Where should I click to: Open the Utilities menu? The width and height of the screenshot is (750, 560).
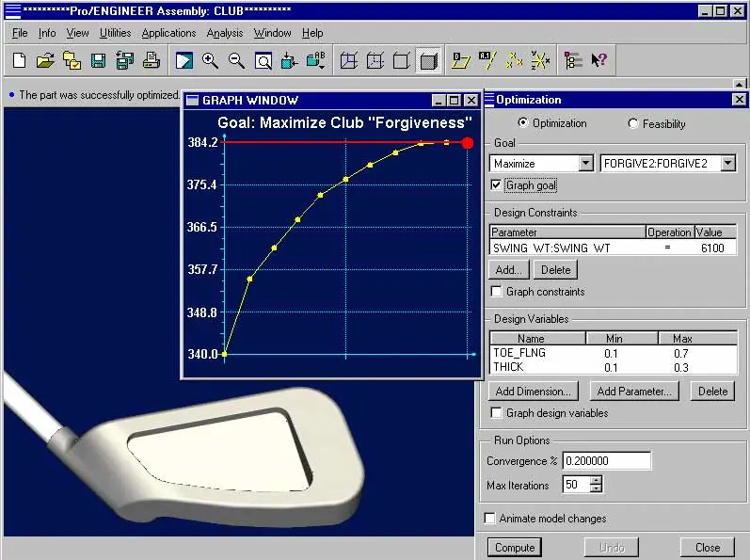(115, 33)
